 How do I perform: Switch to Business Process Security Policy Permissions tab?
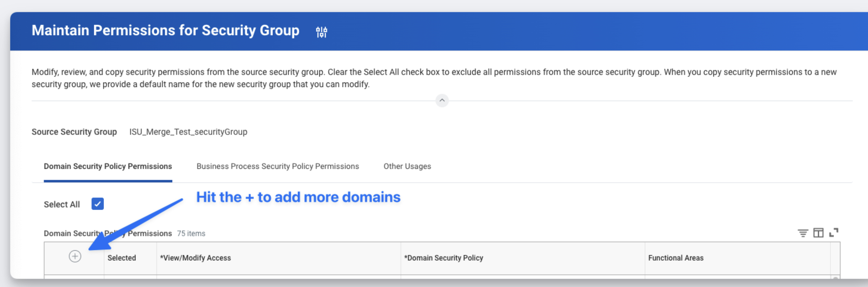(x=277, y=167)
